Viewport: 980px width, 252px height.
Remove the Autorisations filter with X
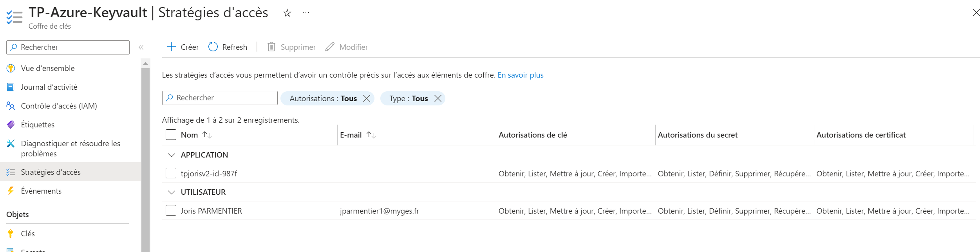pos(367,98)
